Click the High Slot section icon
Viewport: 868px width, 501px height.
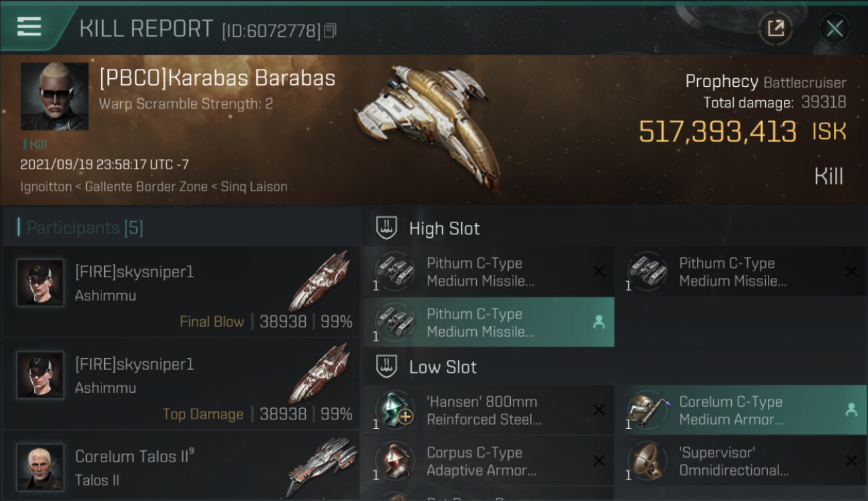click(387, 228)
